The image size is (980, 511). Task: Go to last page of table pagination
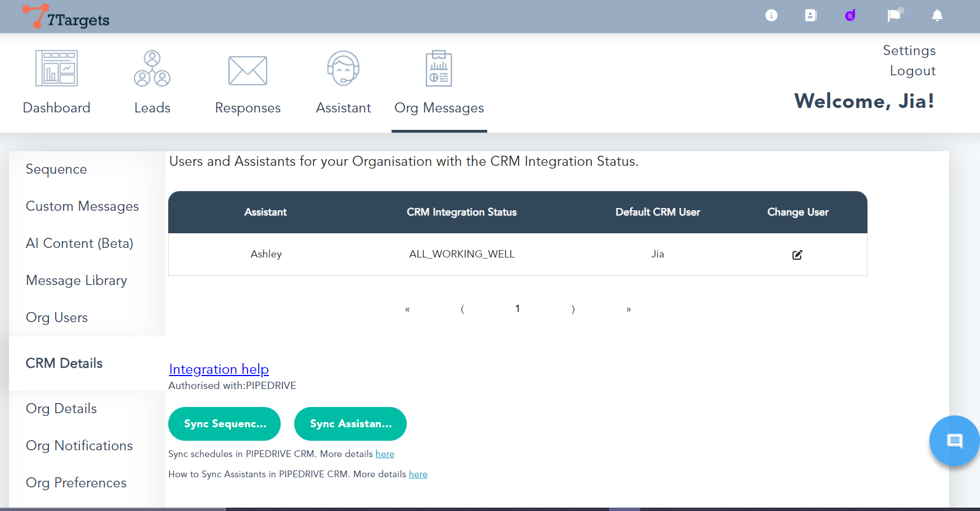coord(628,309)
